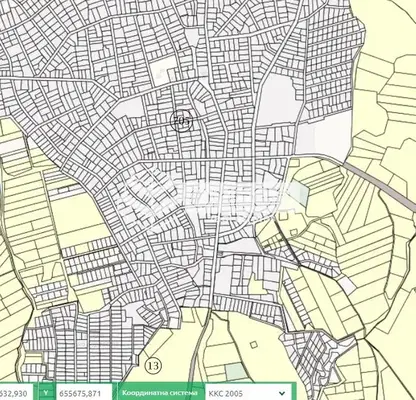
Task: Click the circled 13 district label
Action: click(153, 366)
